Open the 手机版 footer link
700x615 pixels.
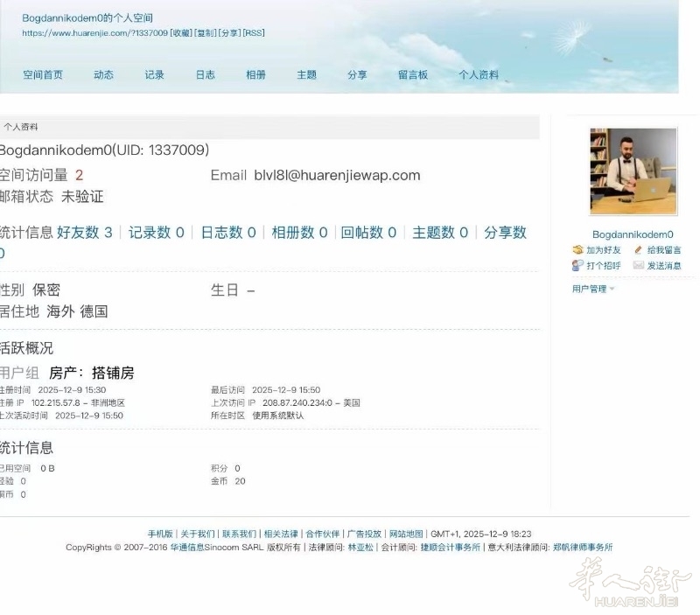160,534
